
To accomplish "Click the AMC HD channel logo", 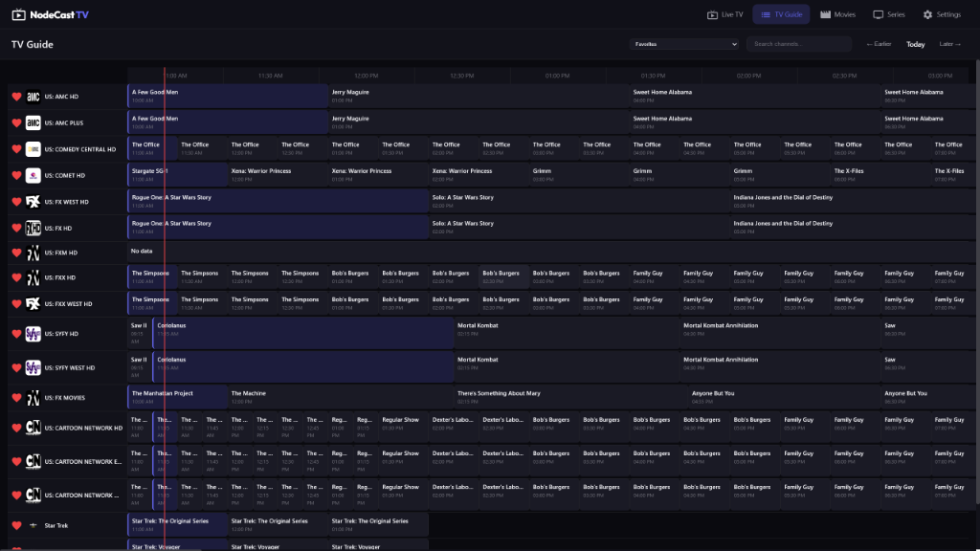I will [33, 97].
